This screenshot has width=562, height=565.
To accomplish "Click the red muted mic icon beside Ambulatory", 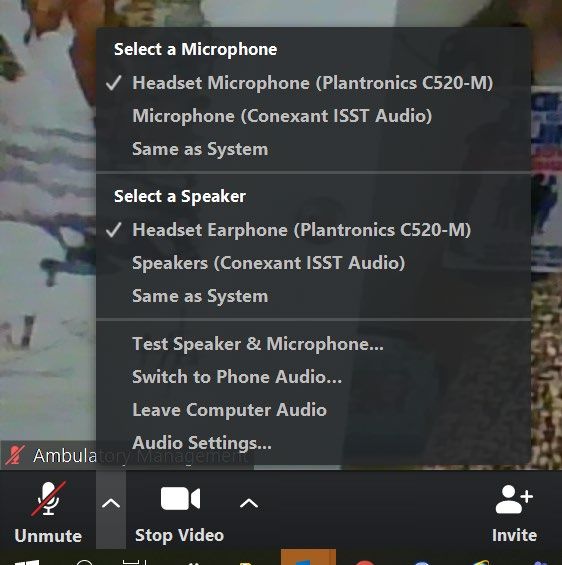I will (15, 455).
